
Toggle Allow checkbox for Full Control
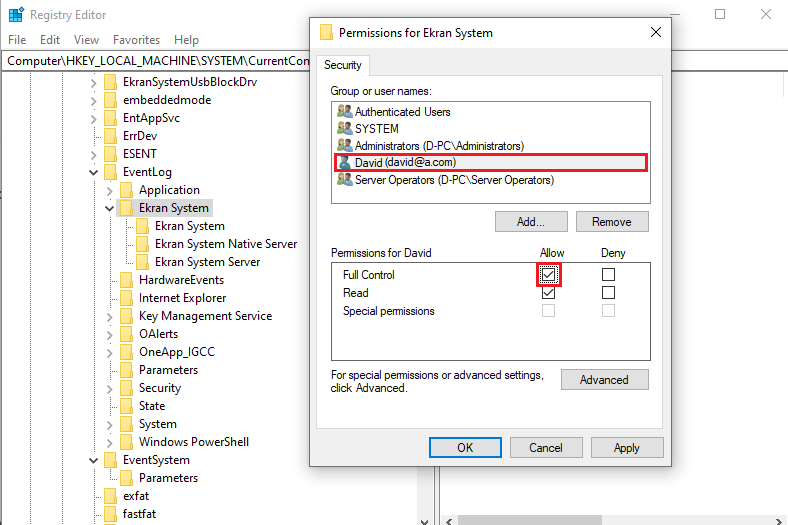(x=548, y=275)
